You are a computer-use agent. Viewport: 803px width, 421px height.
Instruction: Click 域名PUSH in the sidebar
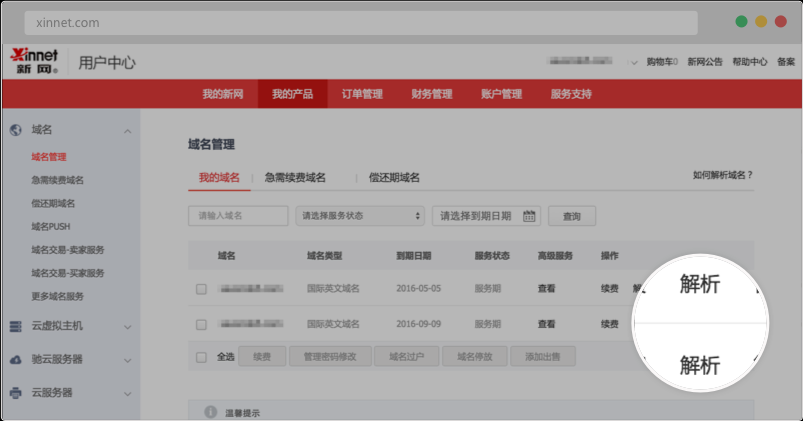coord(51,227)
